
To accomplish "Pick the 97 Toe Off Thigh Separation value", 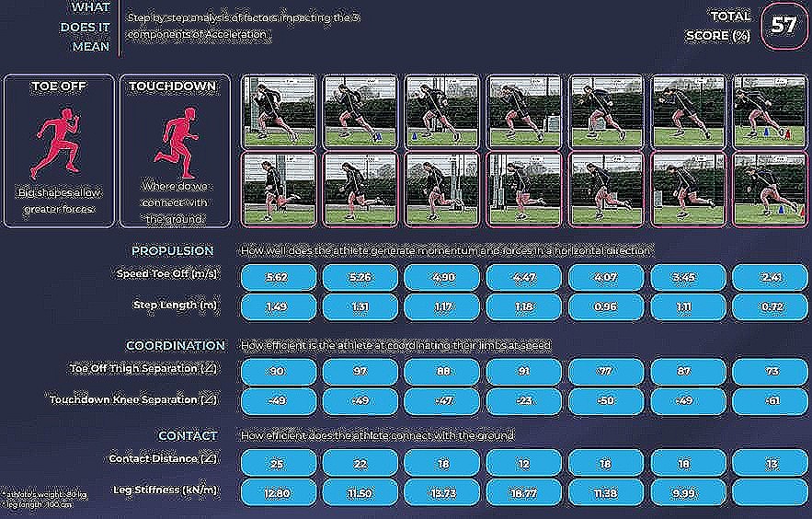I will pos(360,372).
